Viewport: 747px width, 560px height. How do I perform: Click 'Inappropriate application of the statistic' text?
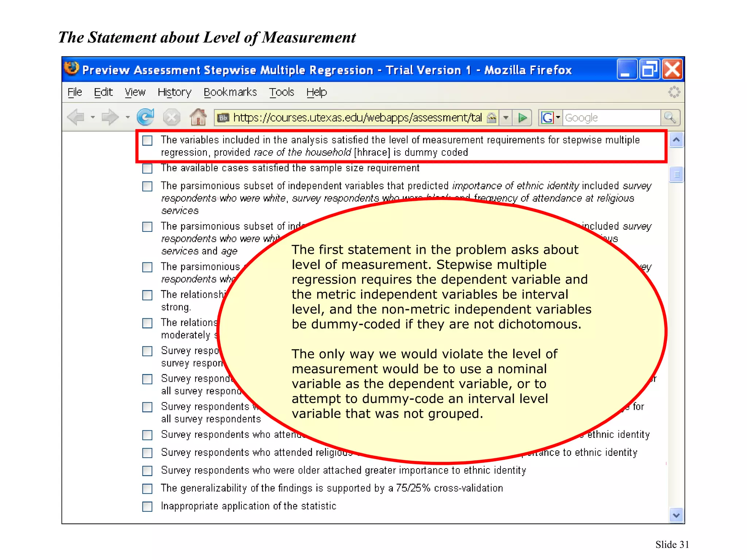(x=248, y=506)
